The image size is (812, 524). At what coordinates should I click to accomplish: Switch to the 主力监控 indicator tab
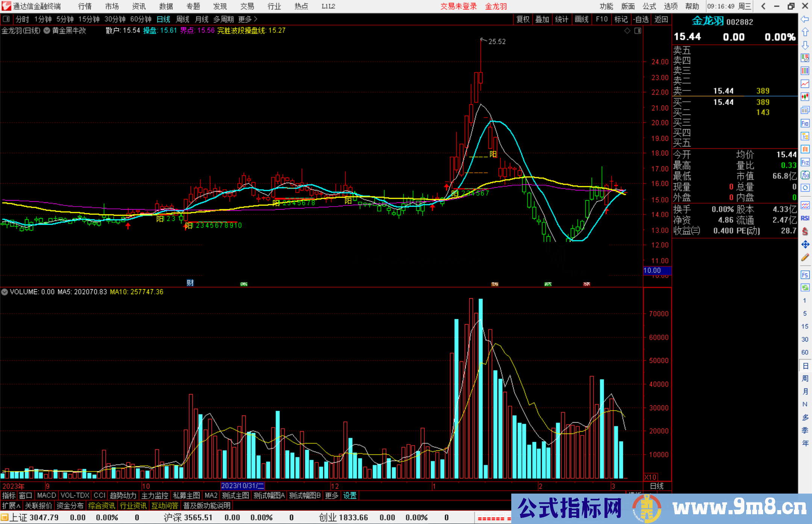[155, 495]
